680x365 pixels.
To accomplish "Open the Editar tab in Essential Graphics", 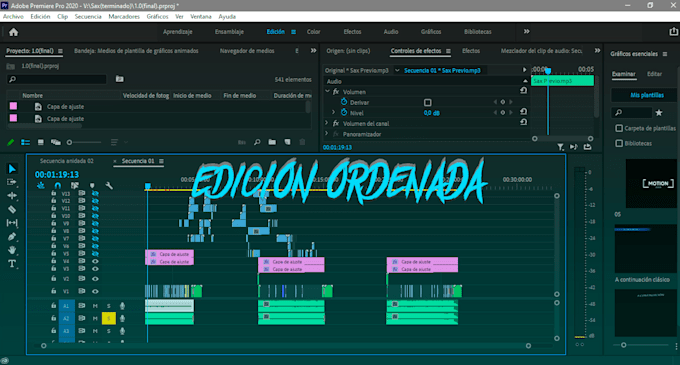I will pos(654,74).
